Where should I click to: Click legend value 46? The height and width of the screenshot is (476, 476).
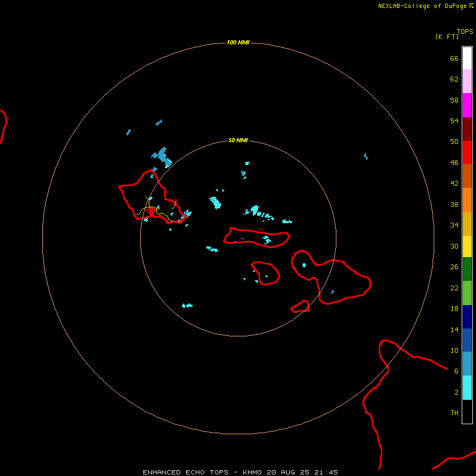click(454, 162)
